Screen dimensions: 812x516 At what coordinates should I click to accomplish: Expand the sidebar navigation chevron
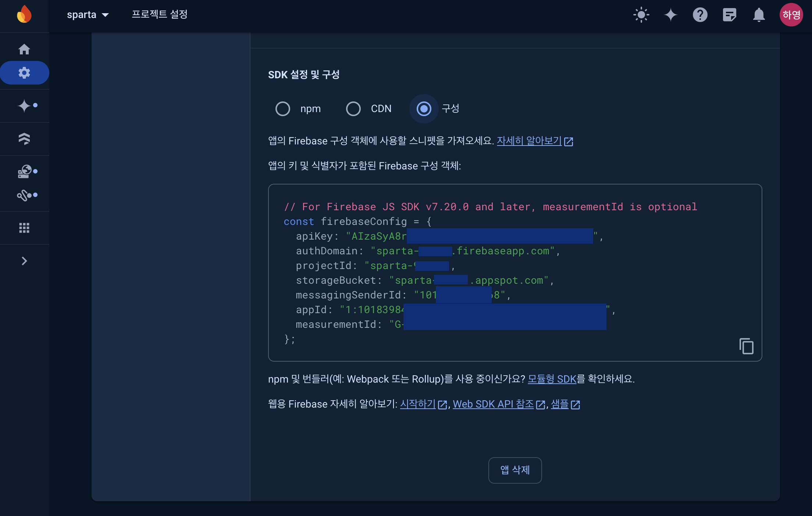pos(24,261)
